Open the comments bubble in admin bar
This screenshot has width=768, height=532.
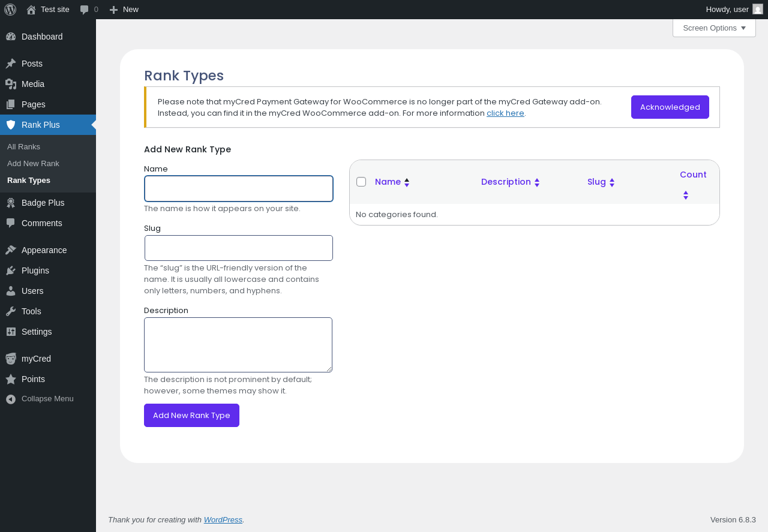click(85, 10)
